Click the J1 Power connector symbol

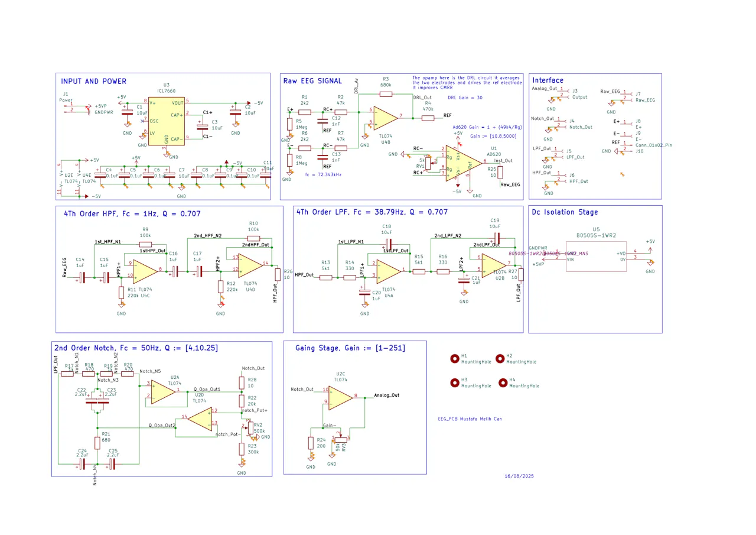click(x=78, y=108)
